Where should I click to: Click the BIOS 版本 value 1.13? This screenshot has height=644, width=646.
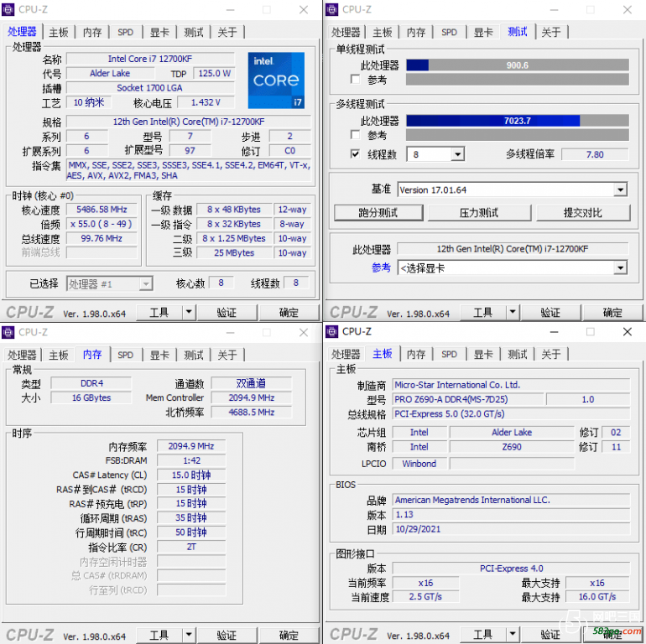coord(511,515)
